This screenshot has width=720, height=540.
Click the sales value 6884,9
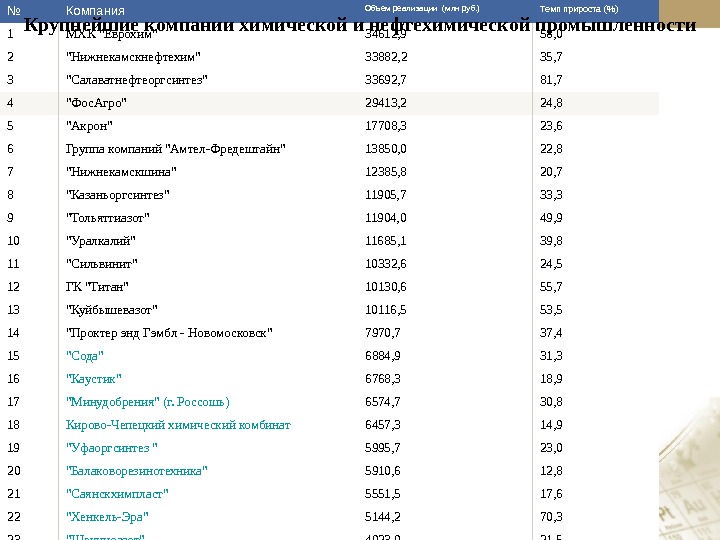382,356
